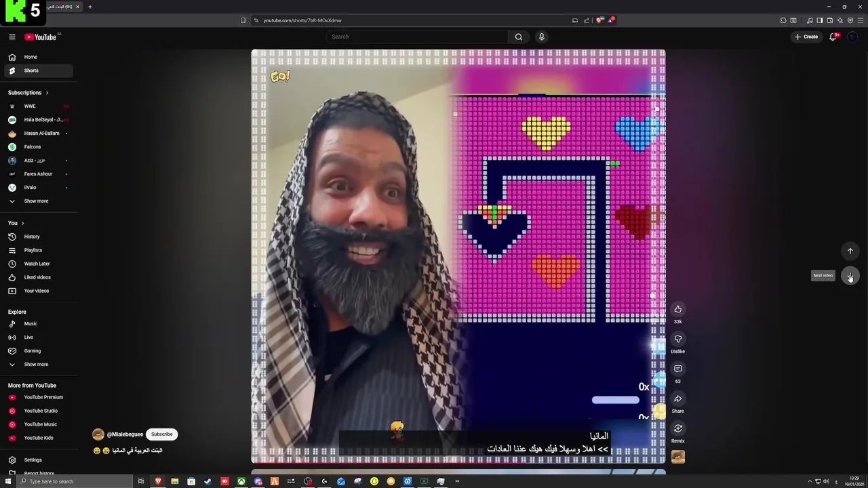The height and width of the screenshot is (488, 868).
Task: Click the search magnifier button
Action: pyautogui.click(x=519, y=37)
